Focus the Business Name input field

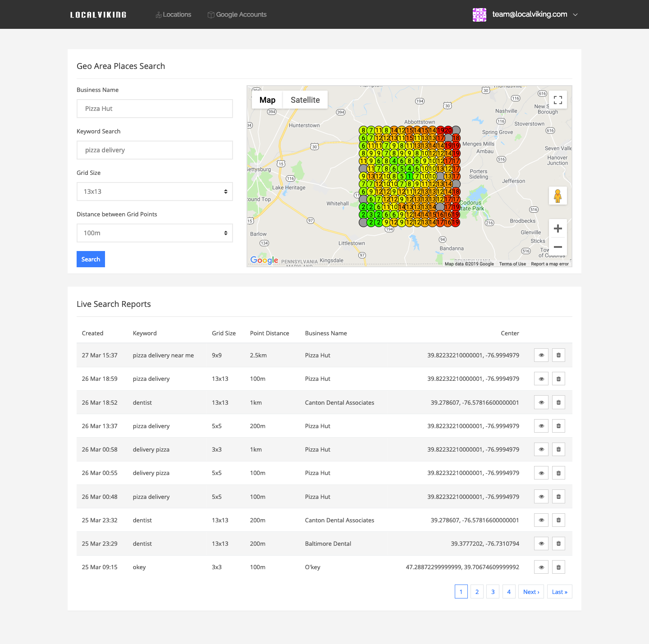click(155, 109)
